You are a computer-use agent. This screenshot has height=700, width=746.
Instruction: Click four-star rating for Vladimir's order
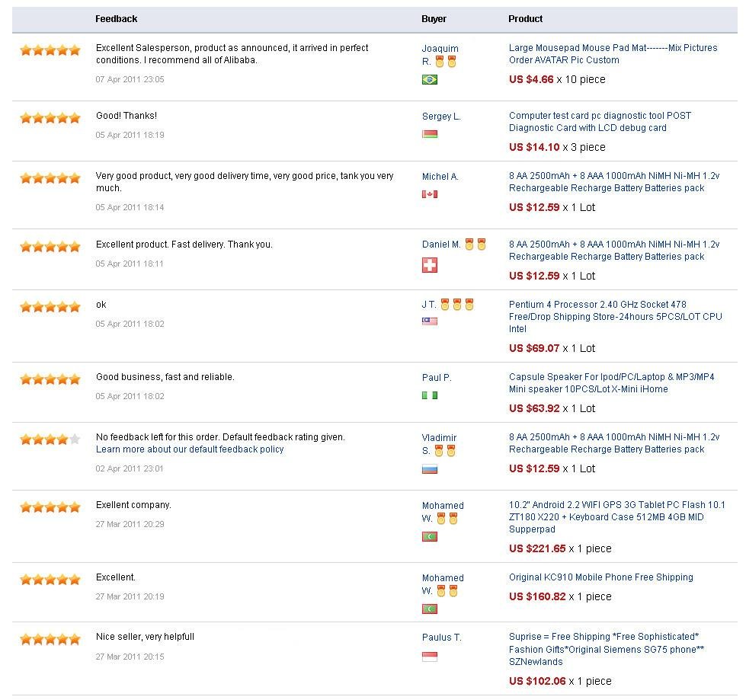50,439
